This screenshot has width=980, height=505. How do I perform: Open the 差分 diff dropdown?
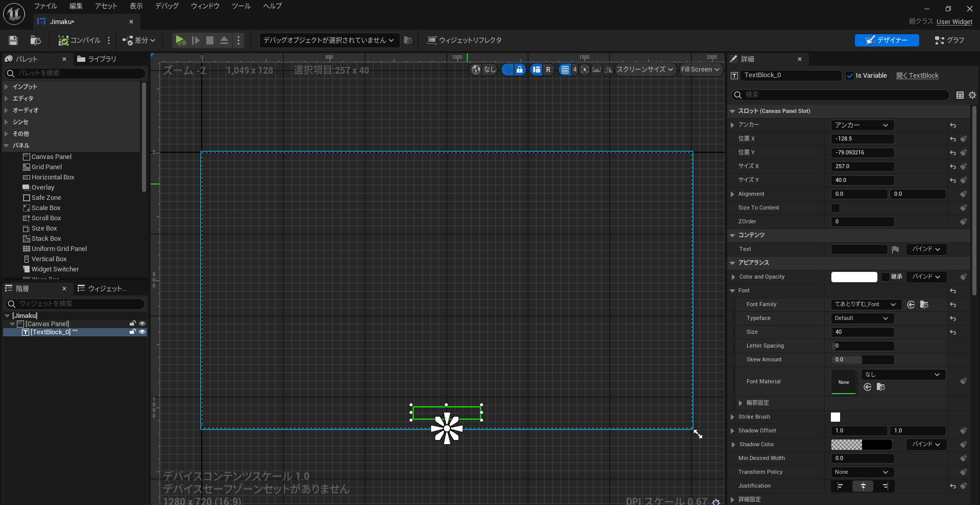click(x=139, y=40)
